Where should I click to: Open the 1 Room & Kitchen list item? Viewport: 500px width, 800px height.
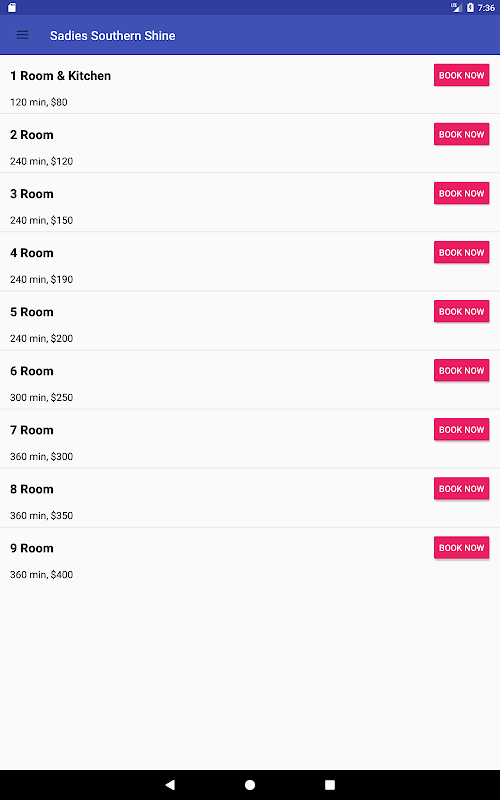pyautogui.click(x=250, y=84)
